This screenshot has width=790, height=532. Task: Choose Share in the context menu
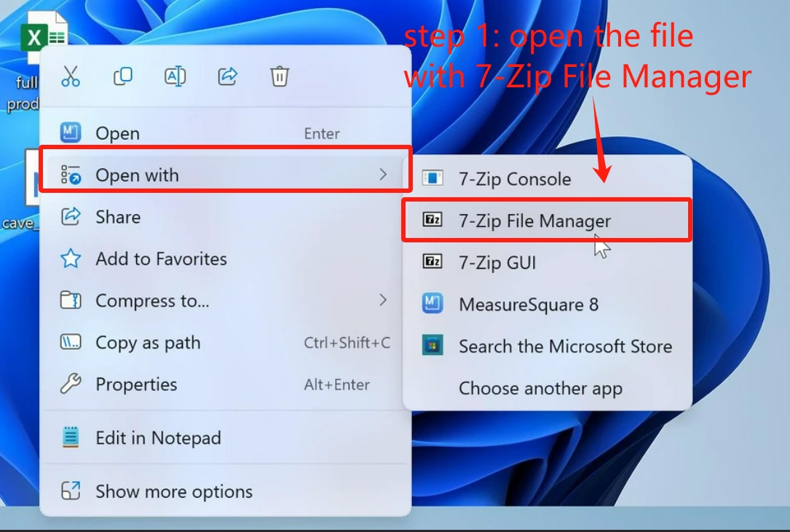[x=225, y=217]
